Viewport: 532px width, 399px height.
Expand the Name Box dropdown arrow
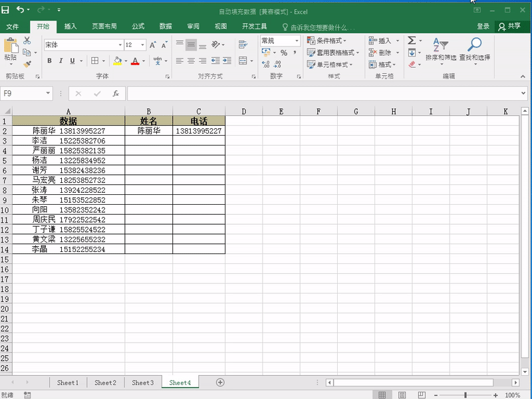pos(48,93)
